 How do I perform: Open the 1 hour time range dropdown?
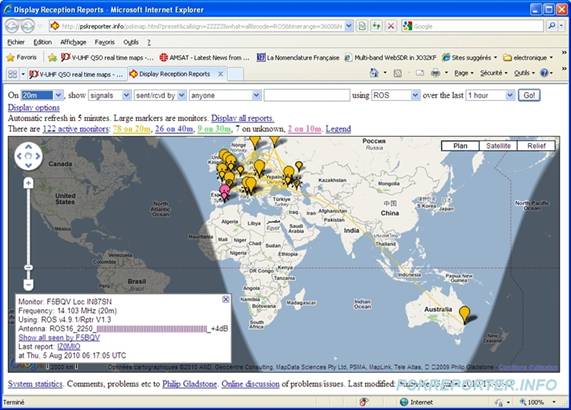click(510, 95)
